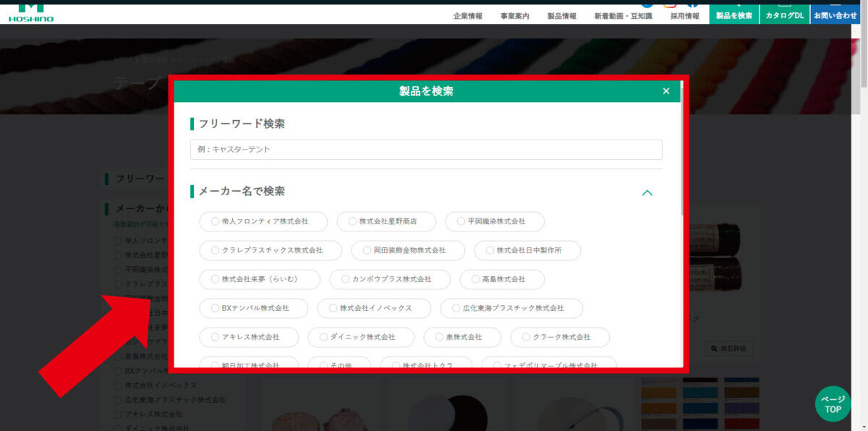Image resolution: width=868 pixels, height=431 pixels.
Task: Select 株式会社来夢(らいむ) maker option
Action: click(x=260, y=279)
